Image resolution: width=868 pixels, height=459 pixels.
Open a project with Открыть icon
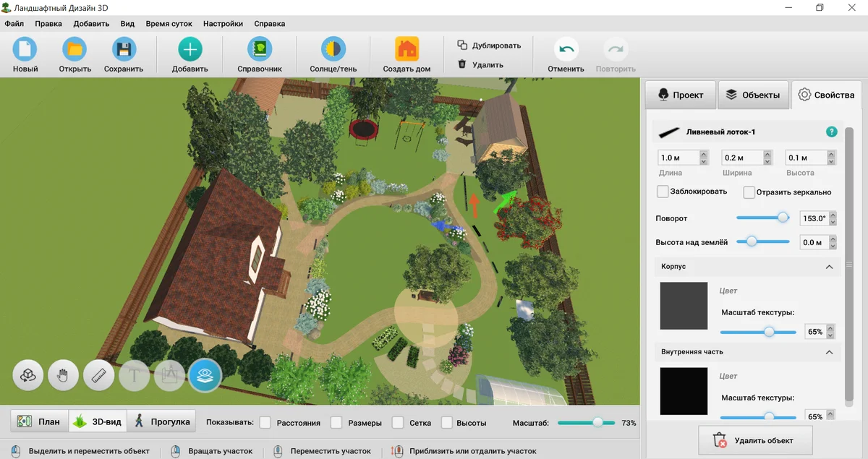tap(75, 50)
